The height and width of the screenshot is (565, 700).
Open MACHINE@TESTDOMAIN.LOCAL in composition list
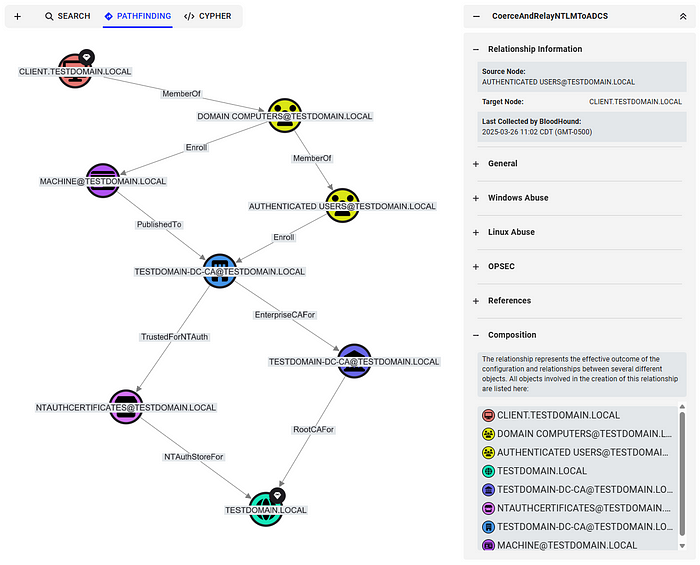pos(567,545)
